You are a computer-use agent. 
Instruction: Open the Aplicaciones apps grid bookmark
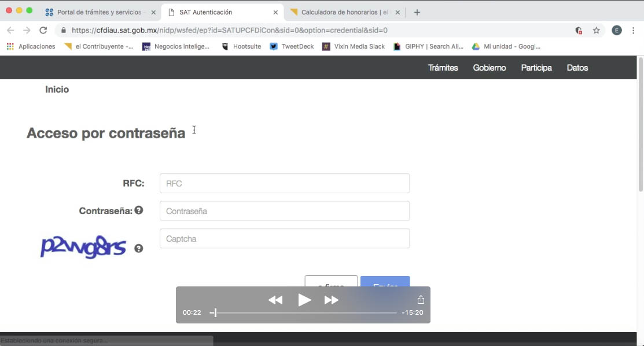click(31, 46)
